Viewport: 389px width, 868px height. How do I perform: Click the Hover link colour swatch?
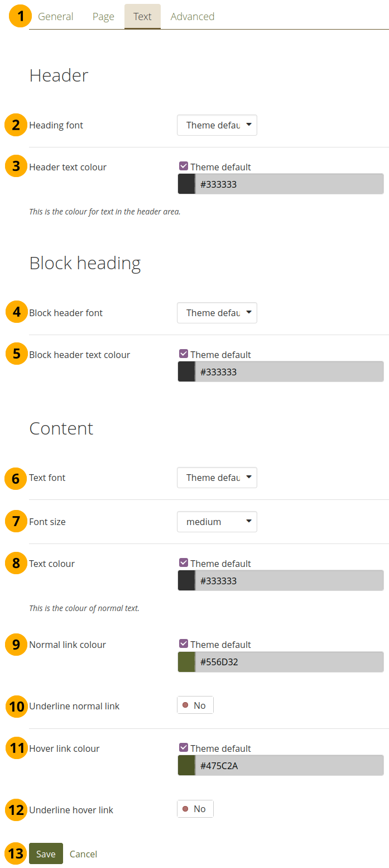(x=186, y=766)
